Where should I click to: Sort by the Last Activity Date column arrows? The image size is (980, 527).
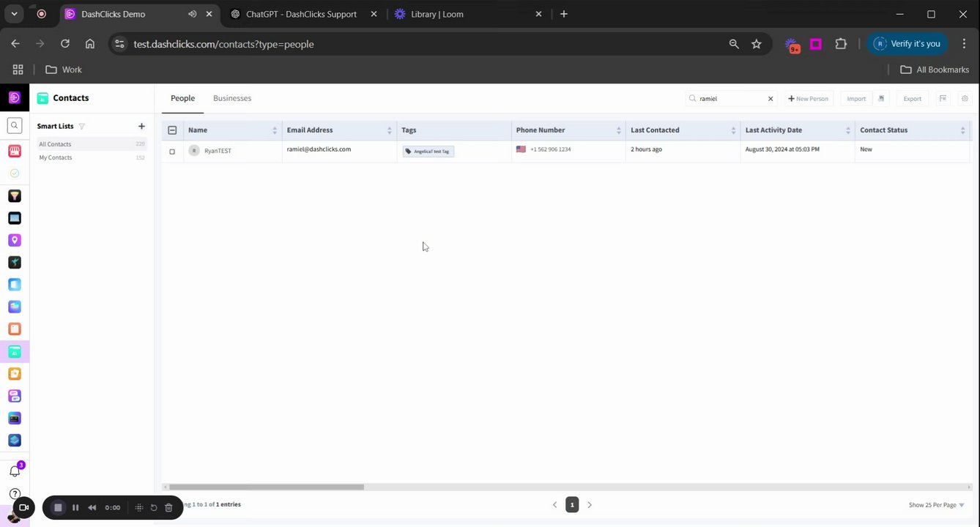pos(847,130)
